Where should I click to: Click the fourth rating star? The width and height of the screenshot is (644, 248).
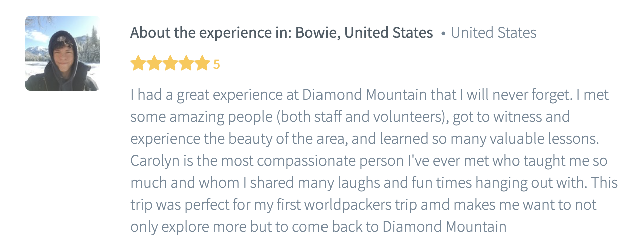(x=186, y=64)
